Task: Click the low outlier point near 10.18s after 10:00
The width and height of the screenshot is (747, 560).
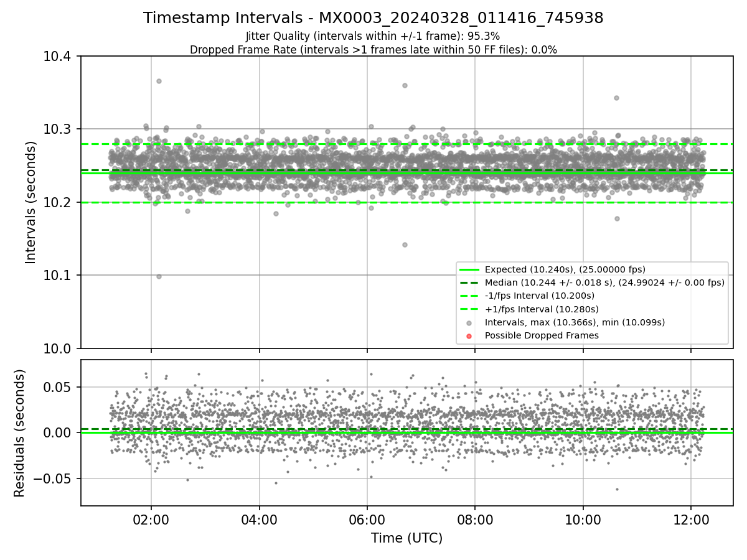Action: (617, 218)
